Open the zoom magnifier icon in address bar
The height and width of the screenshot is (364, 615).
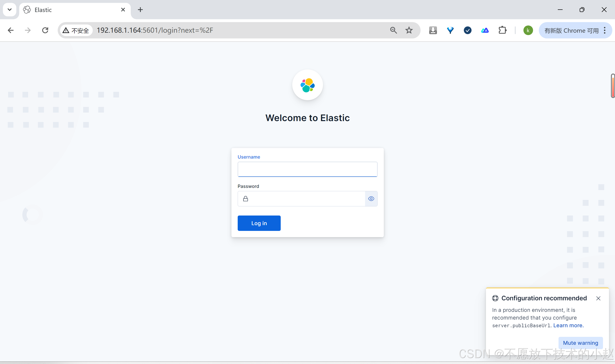[393, 30]
